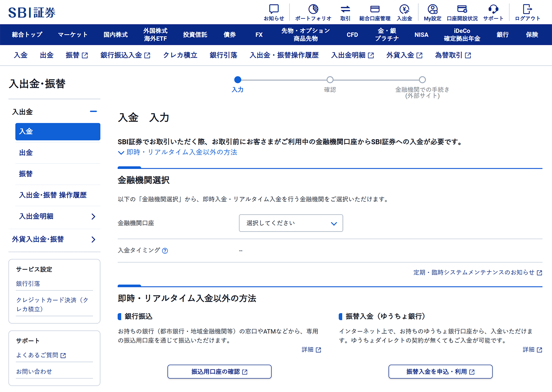552x392 pixels.
Task: Click external-link icon next to 入出金明細 in submenu
Action: click(371, 55)
